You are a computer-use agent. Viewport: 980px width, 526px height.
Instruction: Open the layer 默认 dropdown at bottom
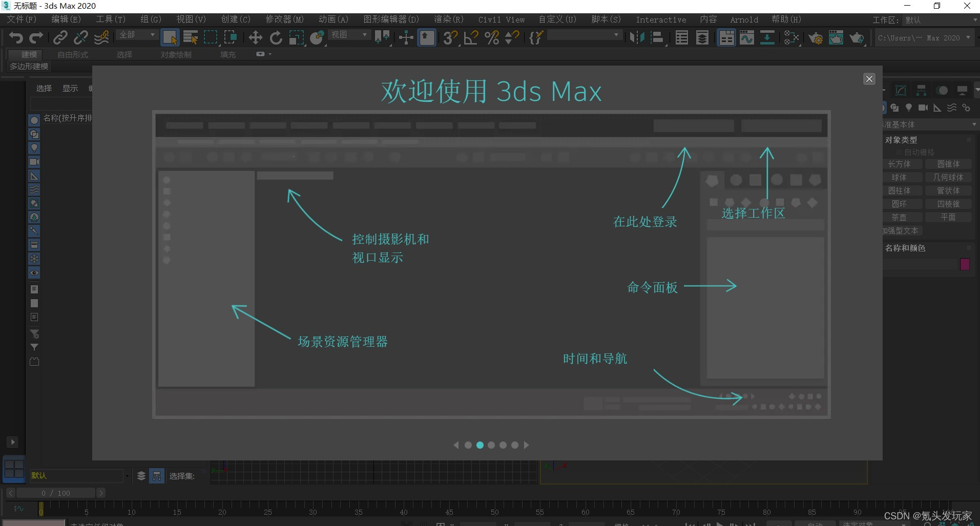pyautogui.click(x=79, y=476)
